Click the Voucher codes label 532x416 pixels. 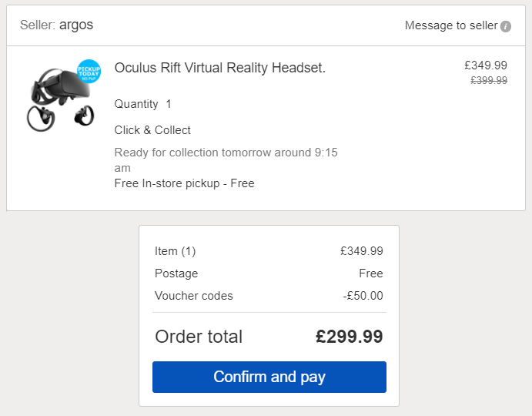click(193, 296)
